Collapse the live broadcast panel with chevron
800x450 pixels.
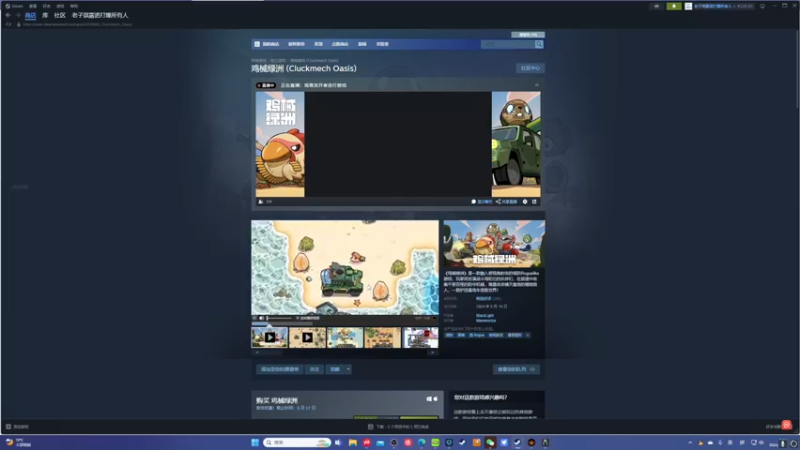click(537, 85)
